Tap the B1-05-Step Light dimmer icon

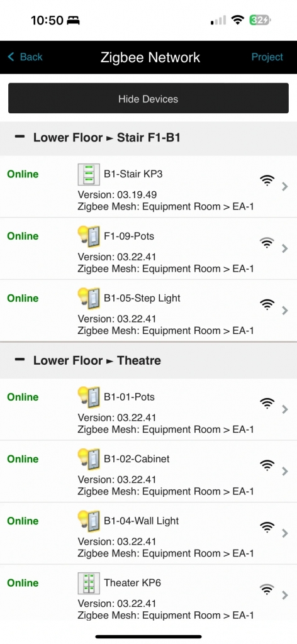click(x=89, y=299)
